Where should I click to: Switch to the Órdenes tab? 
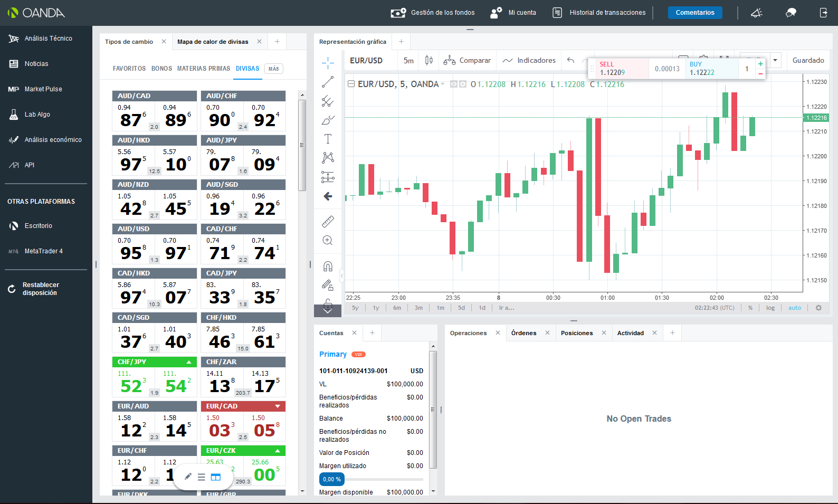coord(523,333)
